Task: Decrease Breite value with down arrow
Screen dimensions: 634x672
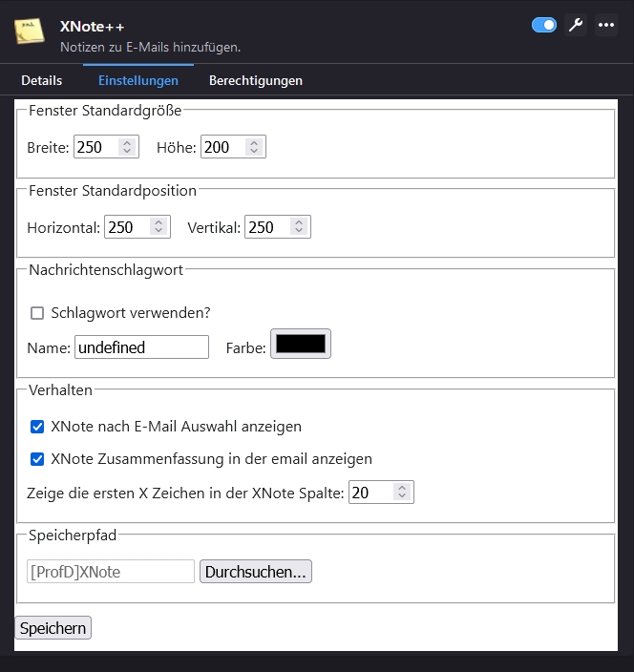Action: (127, 151)
